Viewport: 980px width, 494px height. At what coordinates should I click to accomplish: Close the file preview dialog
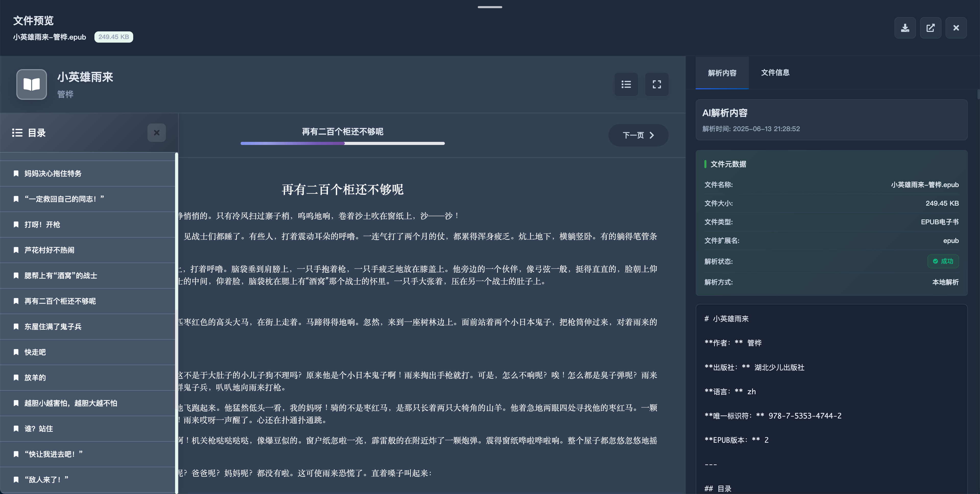956,28
